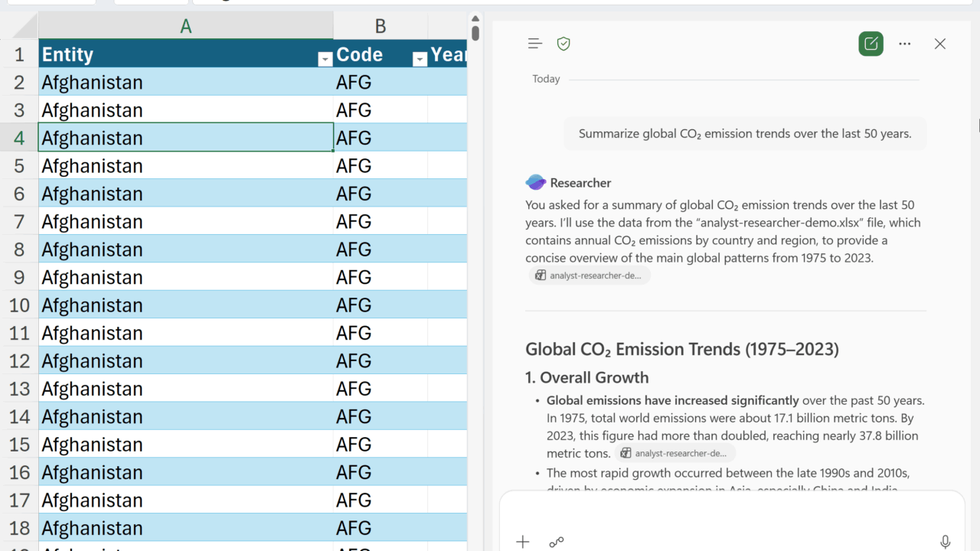980x551 pixels.
Task: Open the more options ellipsis menu
Action: click(905, 44)
